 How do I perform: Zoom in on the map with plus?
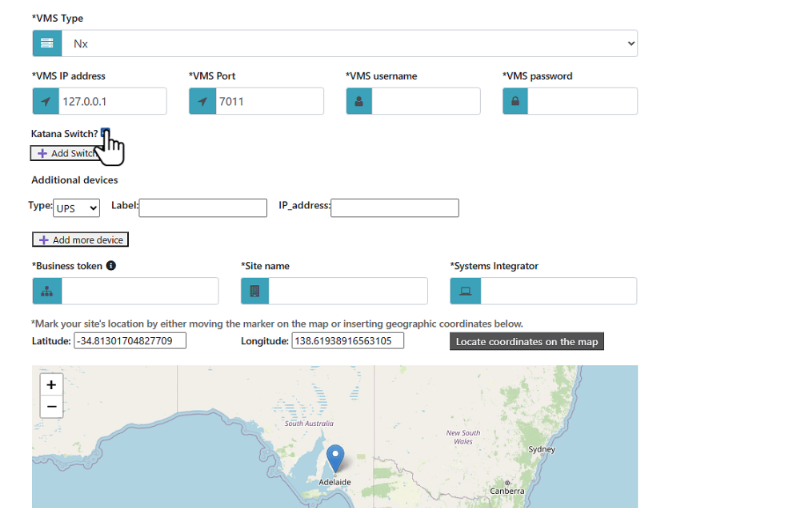coord(51,385)
